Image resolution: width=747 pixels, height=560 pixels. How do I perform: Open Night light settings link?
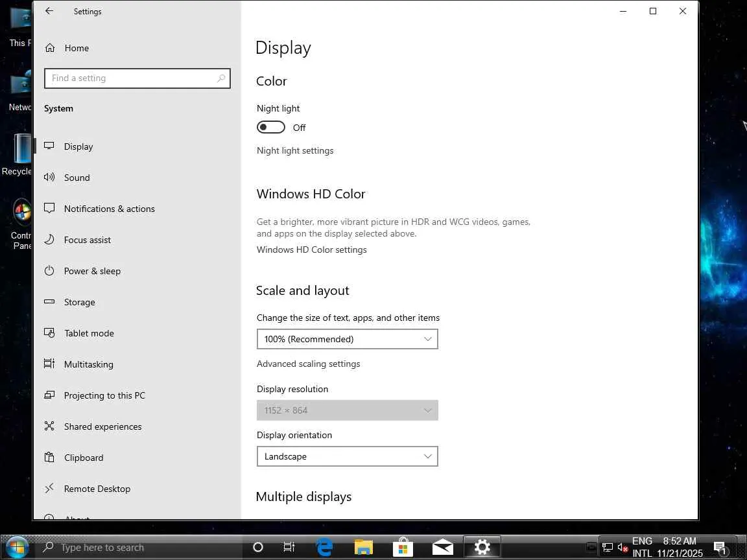pos(295,150)
